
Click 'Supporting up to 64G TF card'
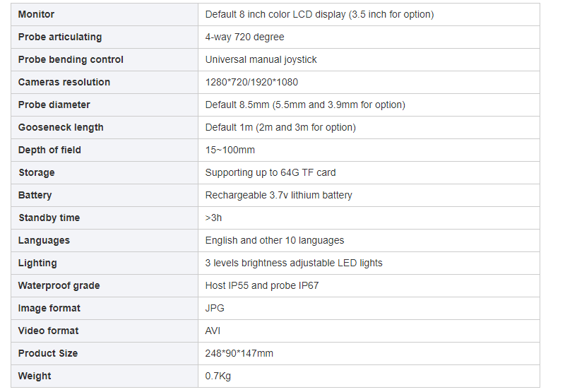(x=270, y=172)
